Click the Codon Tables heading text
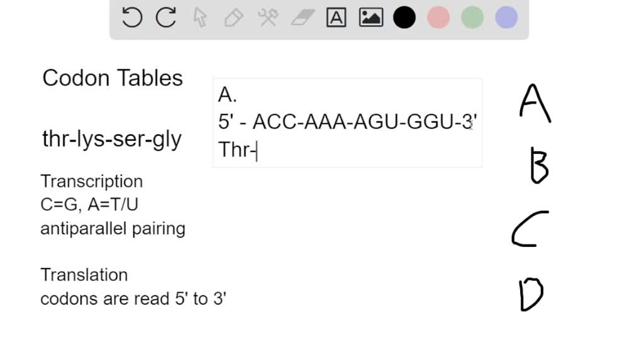 click(x=112, y=78)
